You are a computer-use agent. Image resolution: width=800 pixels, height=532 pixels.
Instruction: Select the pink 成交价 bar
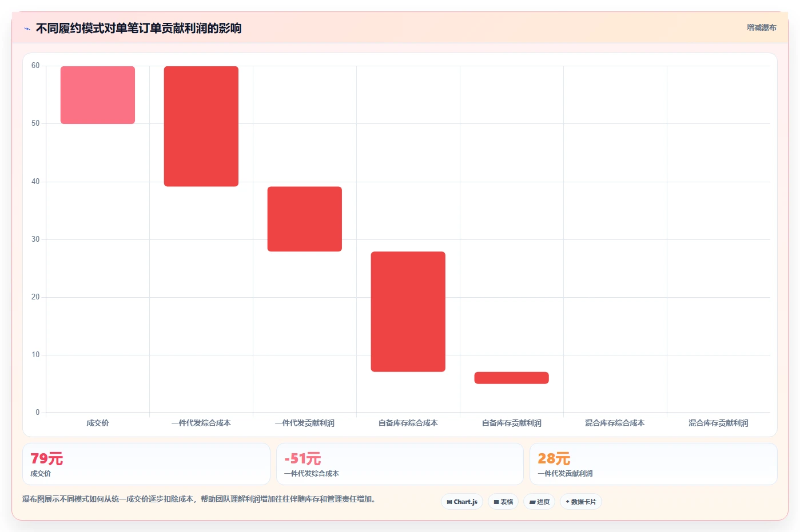[98, 95]
